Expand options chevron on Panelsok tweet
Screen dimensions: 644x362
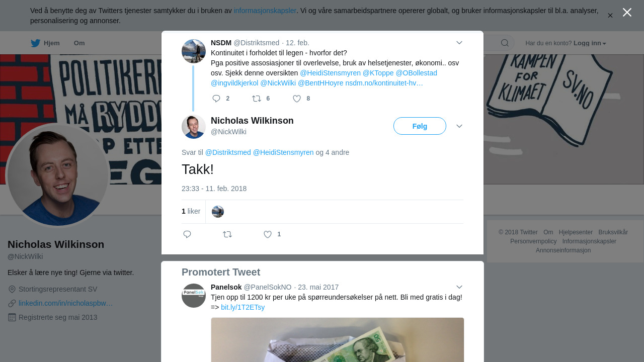click(459, 287)
